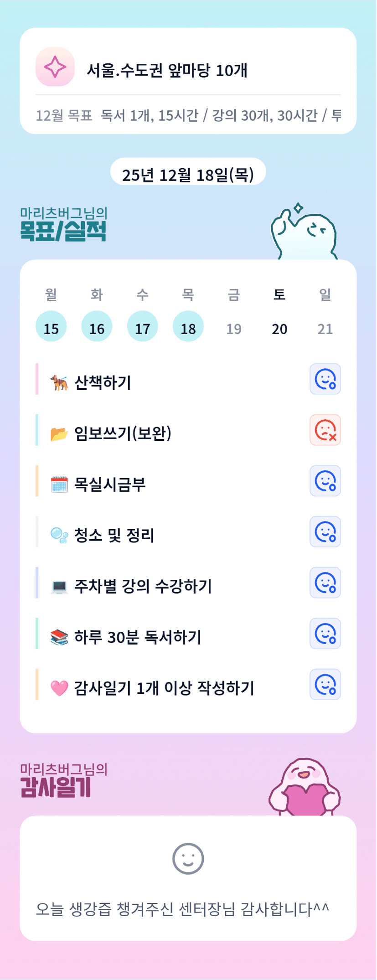Click the smiley icon beside 청소 및 정리

(325, 532)
